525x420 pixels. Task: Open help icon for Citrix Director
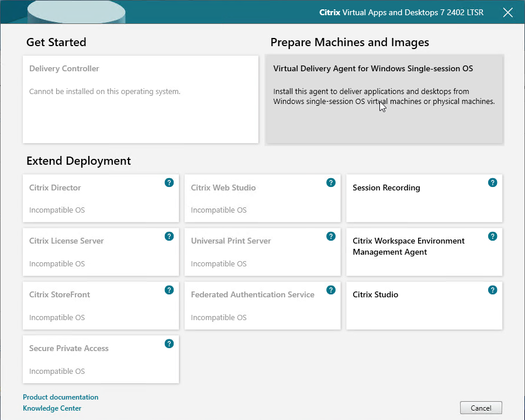coord(169,183)
